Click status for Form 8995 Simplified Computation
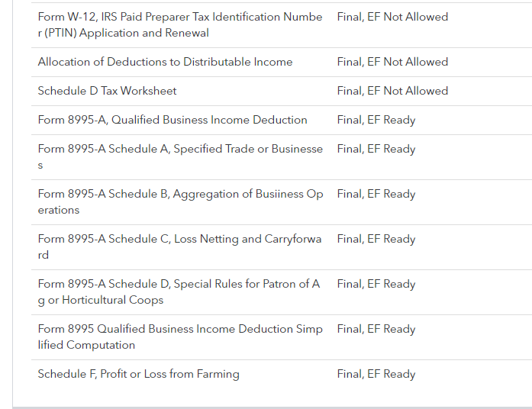Viewport: 532px width, 409px height. click(376, 329)
